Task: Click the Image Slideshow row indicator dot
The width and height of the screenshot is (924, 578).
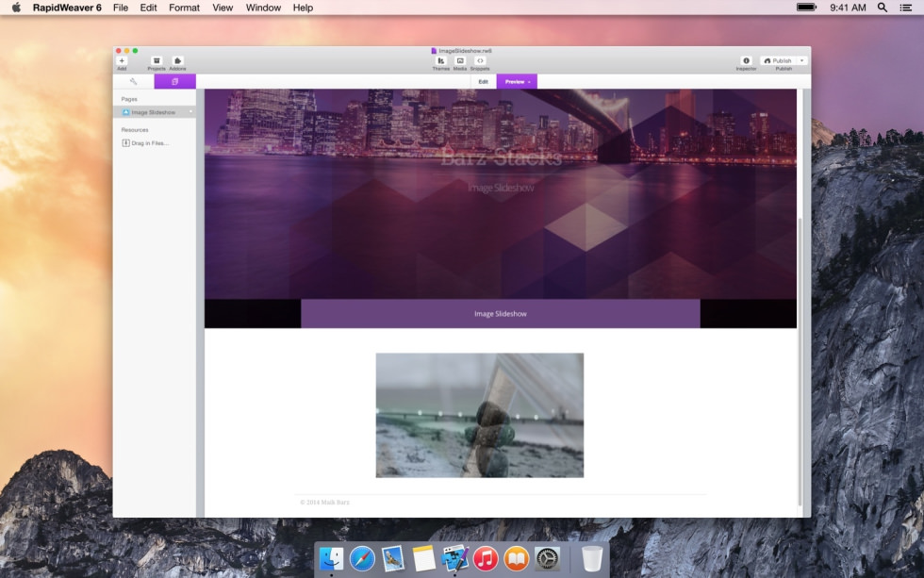Action: 190,112
